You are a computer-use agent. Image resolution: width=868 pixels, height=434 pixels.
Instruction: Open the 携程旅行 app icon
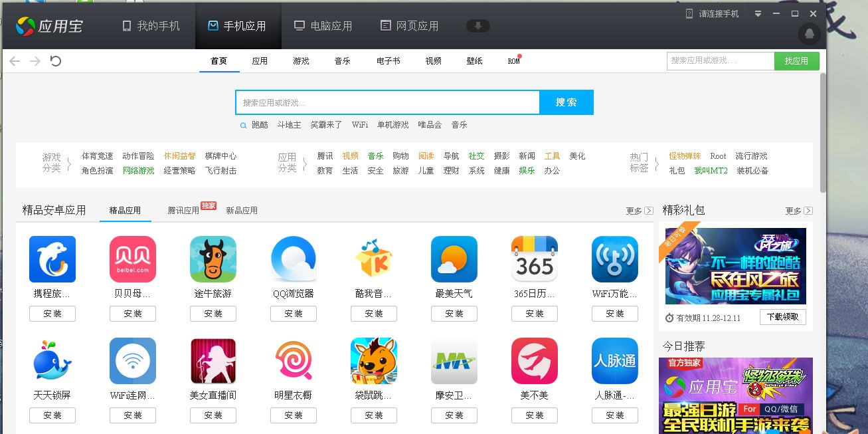(52, 259)
